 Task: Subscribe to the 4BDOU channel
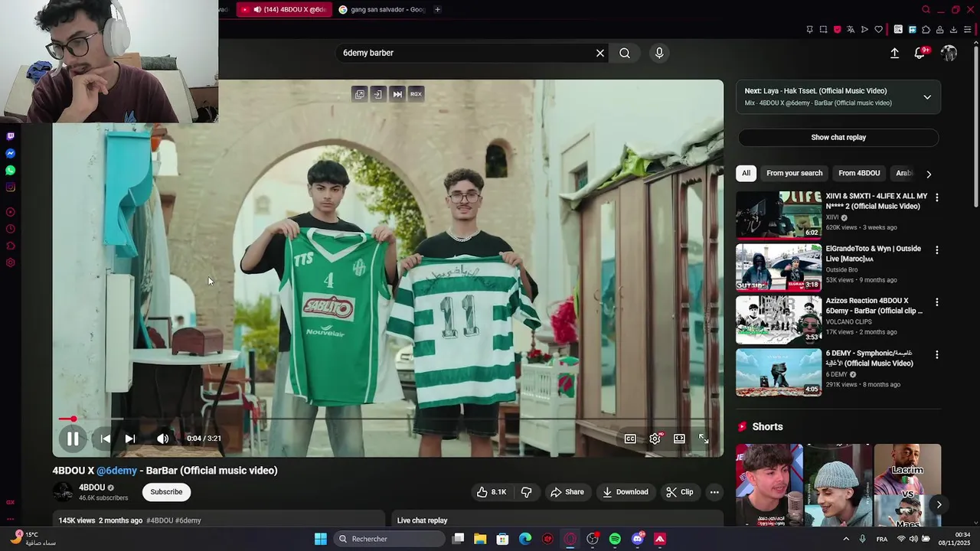point(166,492)
